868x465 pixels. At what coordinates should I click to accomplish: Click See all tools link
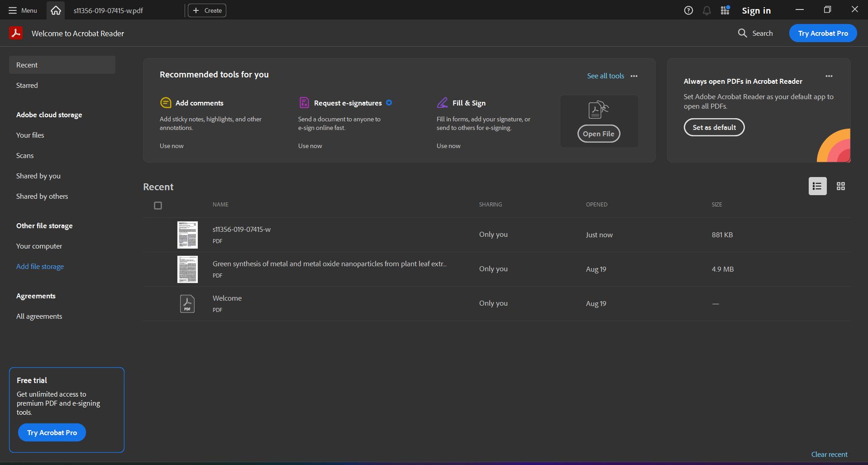pyautogui.click(x=606, y=76)
